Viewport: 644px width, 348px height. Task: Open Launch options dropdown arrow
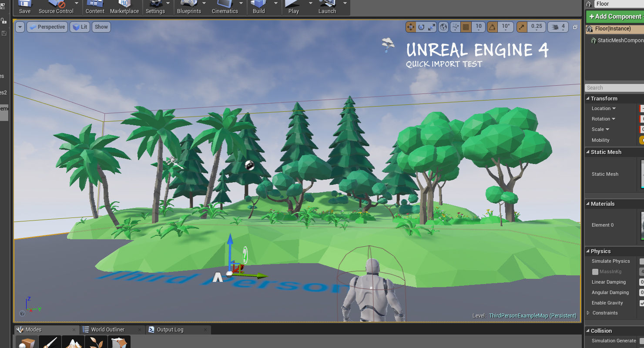pos(345,3)
